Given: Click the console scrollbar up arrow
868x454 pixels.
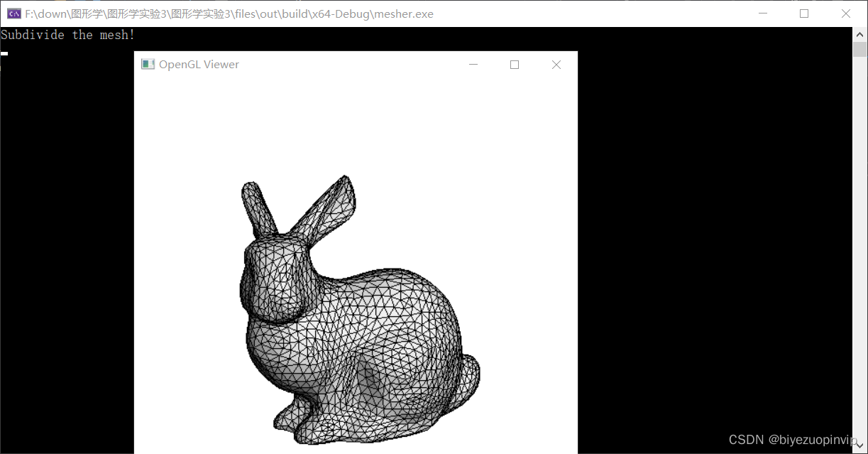Looking at the screenshot, I should [860, 33].
